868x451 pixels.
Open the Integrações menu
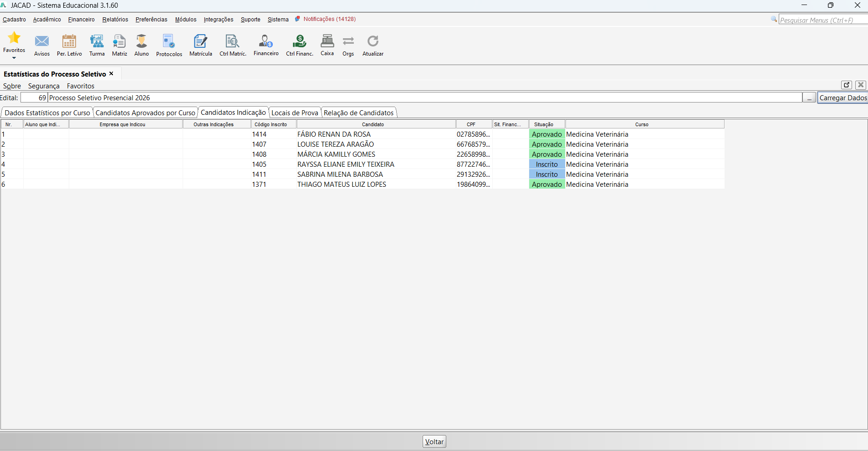click(219, 20)
